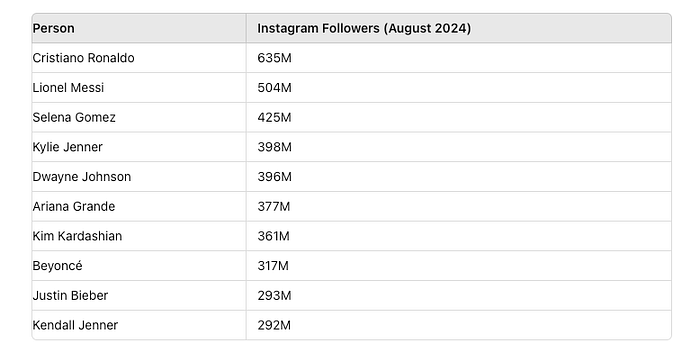Click the 504M followers value
Viewport: 700px width, 363px height.
[x=274, y=88]
